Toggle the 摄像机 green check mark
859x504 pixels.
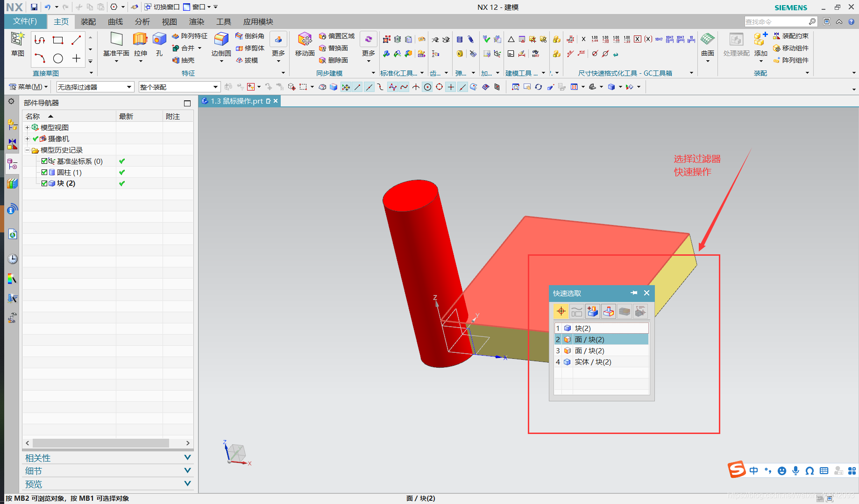click(x=35, y=139)
